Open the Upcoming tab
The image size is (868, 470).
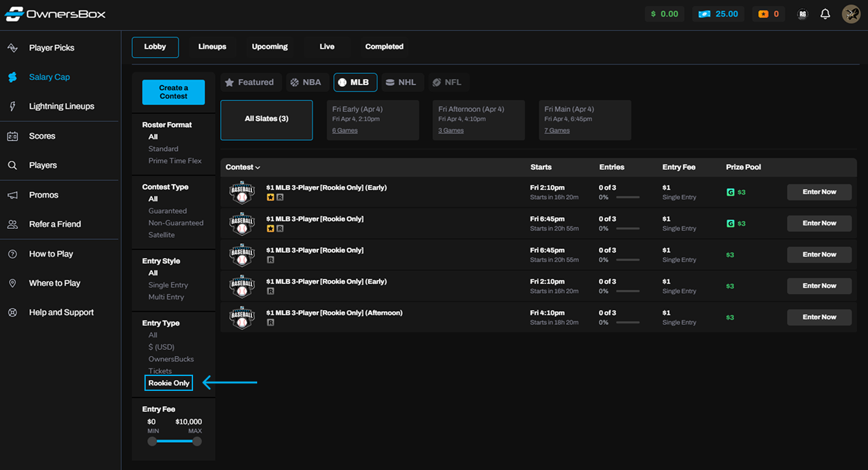269,47
